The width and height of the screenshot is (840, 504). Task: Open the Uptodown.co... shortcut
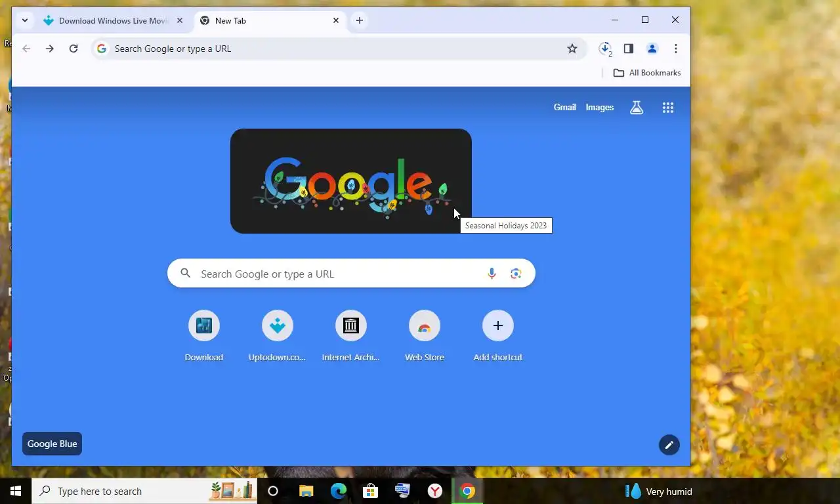tap(278, 337)
